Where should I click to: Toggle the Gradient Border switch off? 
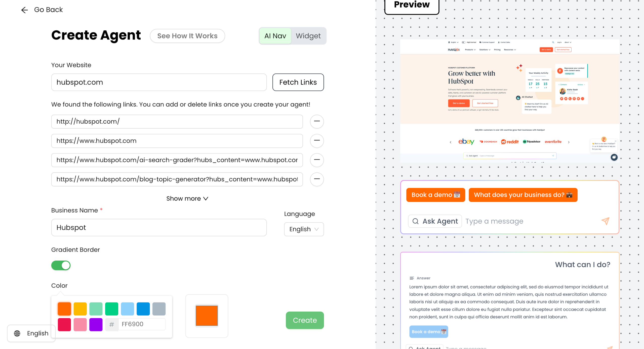click(x=61, y=265)
